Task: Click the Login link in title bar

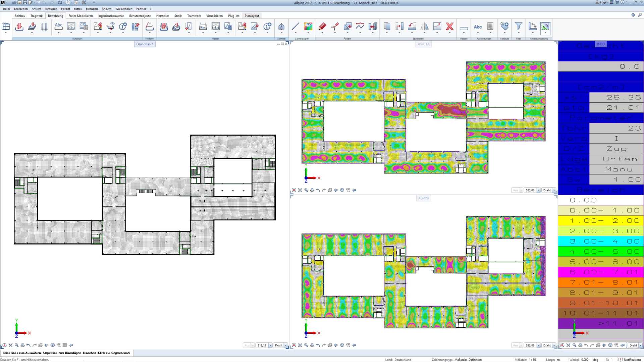Action: click(x=604, y=2)
